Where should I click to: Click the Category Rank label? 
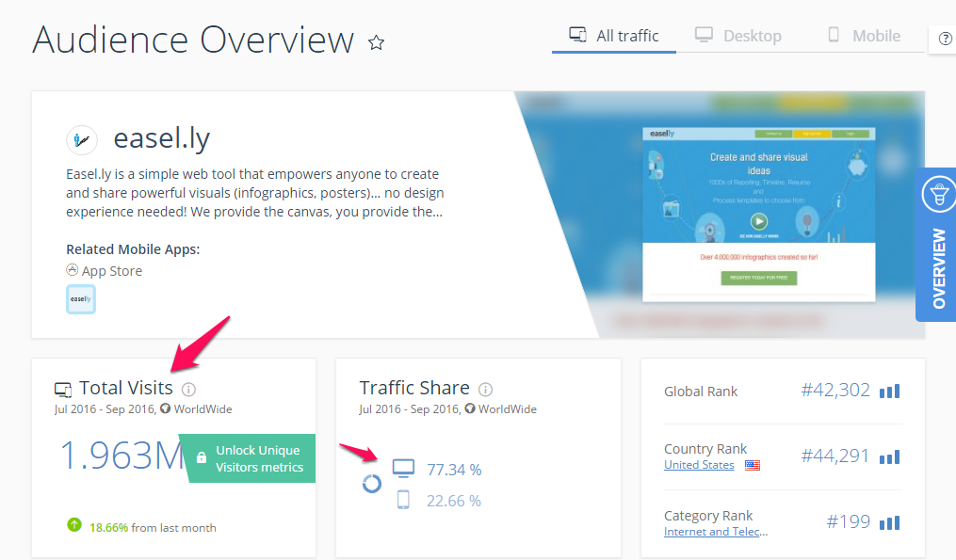708,516
